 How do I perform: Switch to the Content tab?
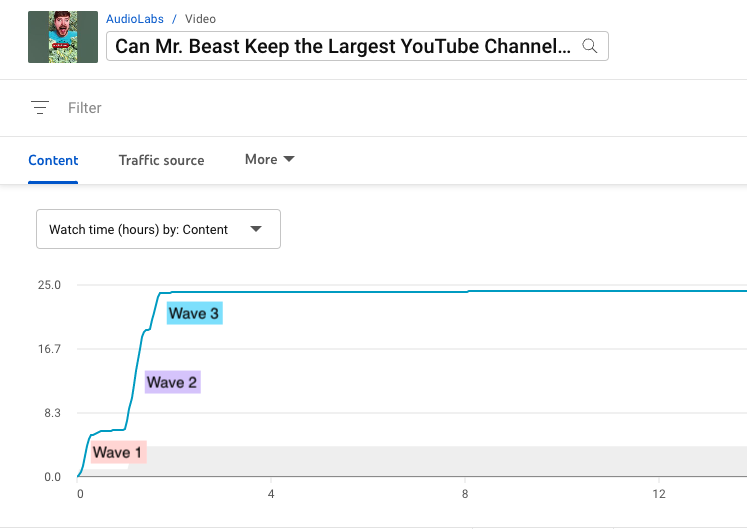coord(53,160)
